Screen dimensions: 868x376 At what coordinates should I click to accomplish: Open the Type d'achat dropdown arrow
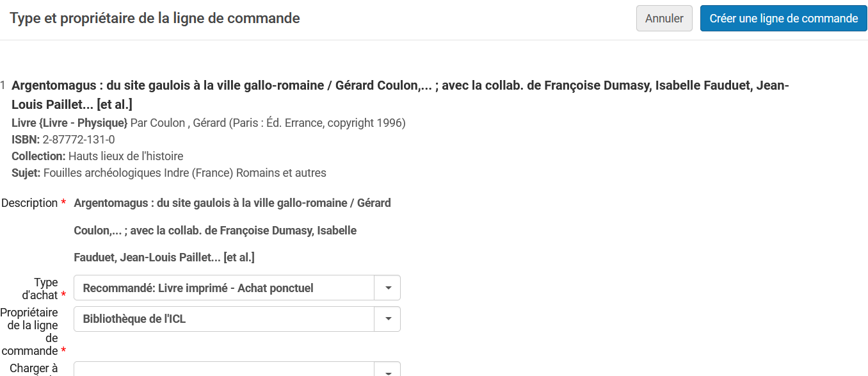pos(388,288)
